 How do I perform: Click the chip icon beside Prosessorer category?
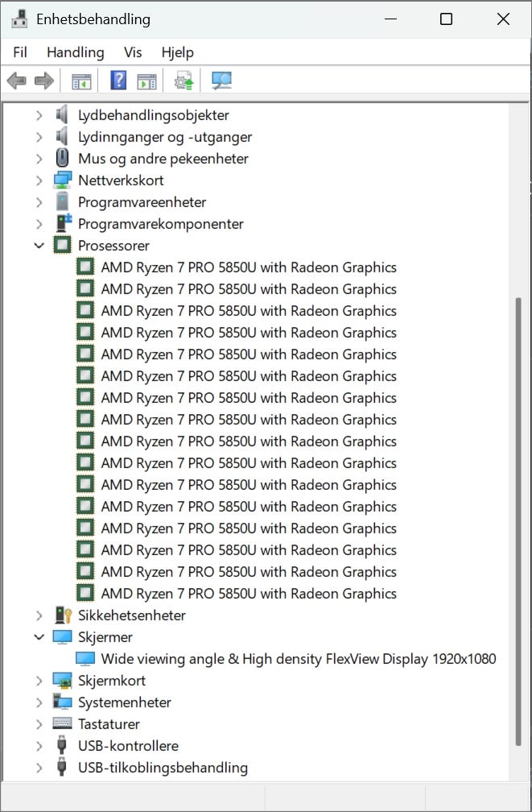pos(62,246)
